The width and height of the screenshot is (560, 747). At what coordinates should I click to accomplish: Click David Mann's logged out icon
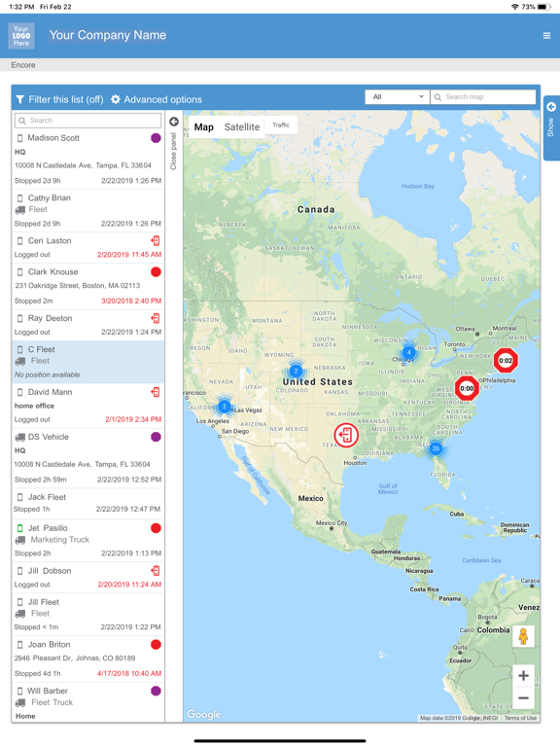click(156, 392)
